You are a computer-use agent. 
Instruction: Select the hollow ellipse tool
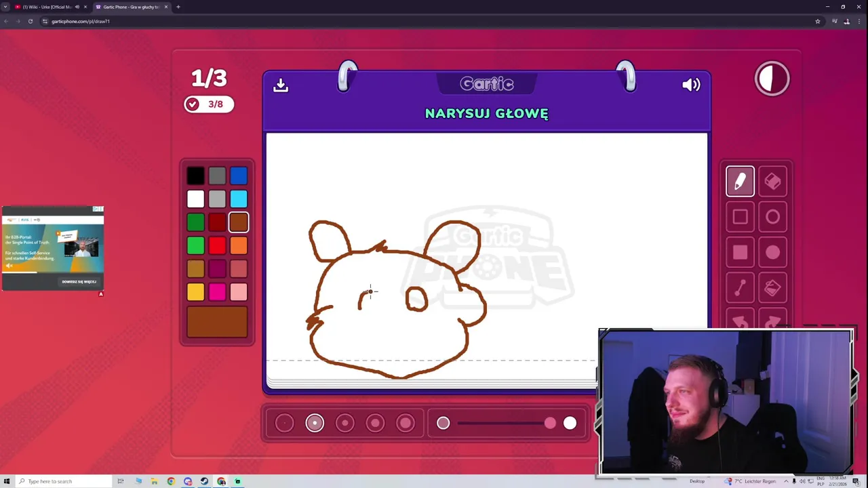(x=772, y=217)
